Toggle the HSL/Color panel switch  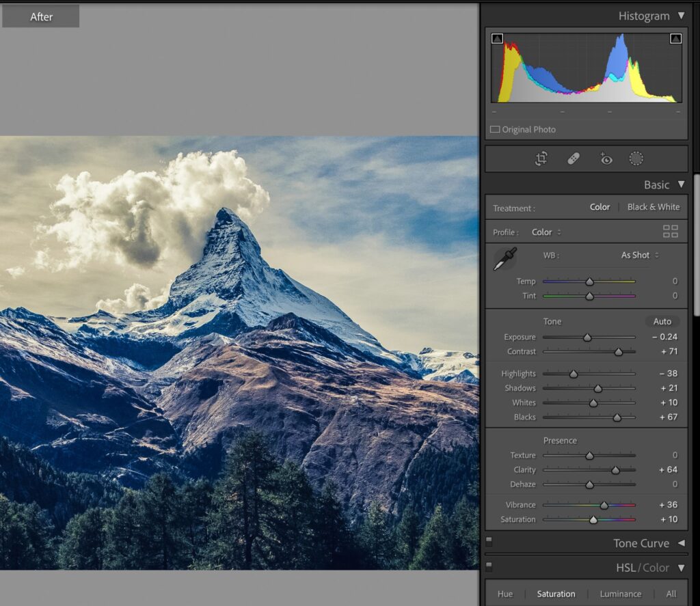tap(489, 568)
